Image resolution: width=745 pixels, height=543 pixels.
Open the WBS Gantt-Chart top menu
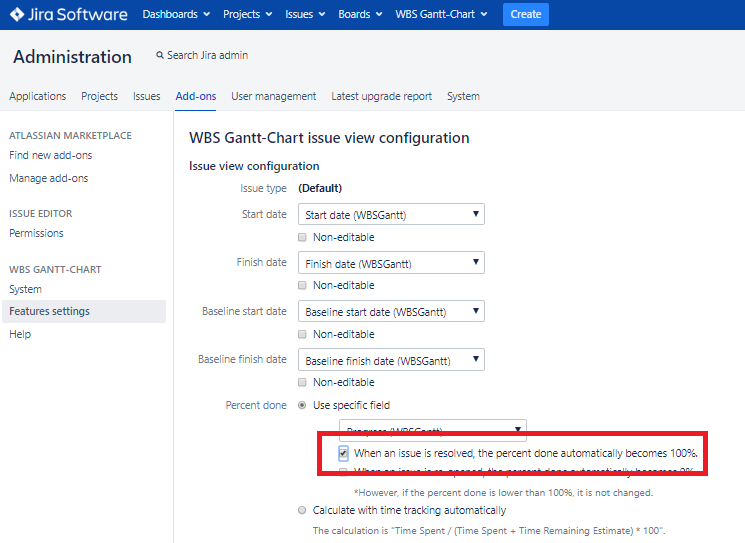pyautogui.click(x=441, y=14)
